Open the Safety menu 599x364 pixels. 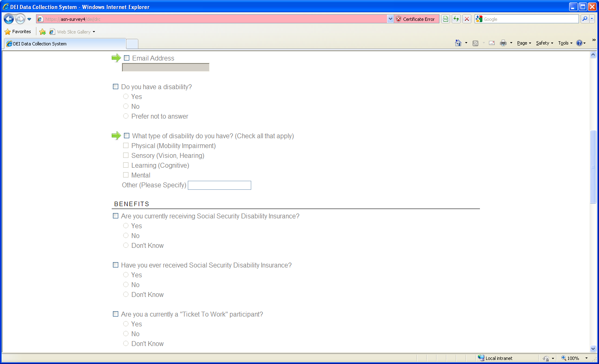(544, 43)
